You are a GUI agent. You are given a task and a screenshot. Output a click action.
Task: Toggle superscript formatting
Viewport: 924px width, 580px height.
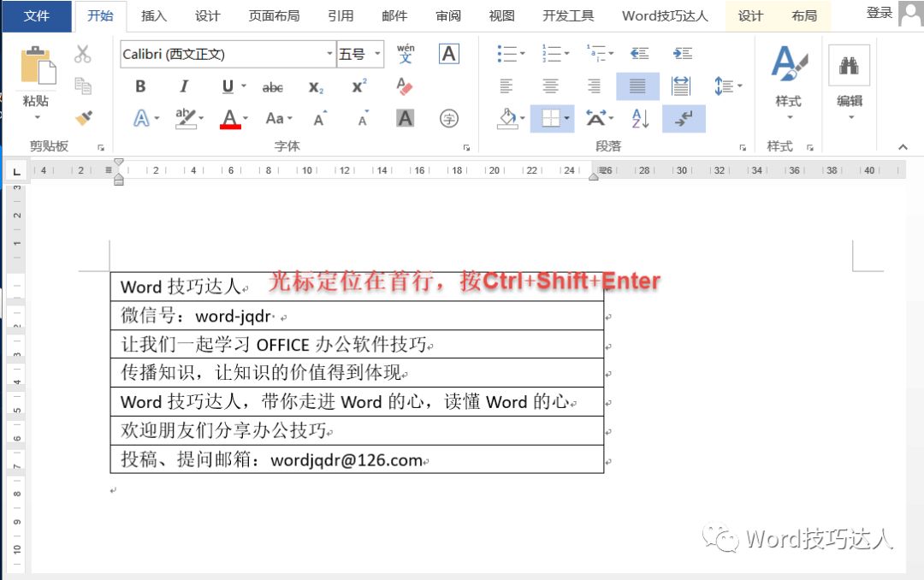point(358,86)
